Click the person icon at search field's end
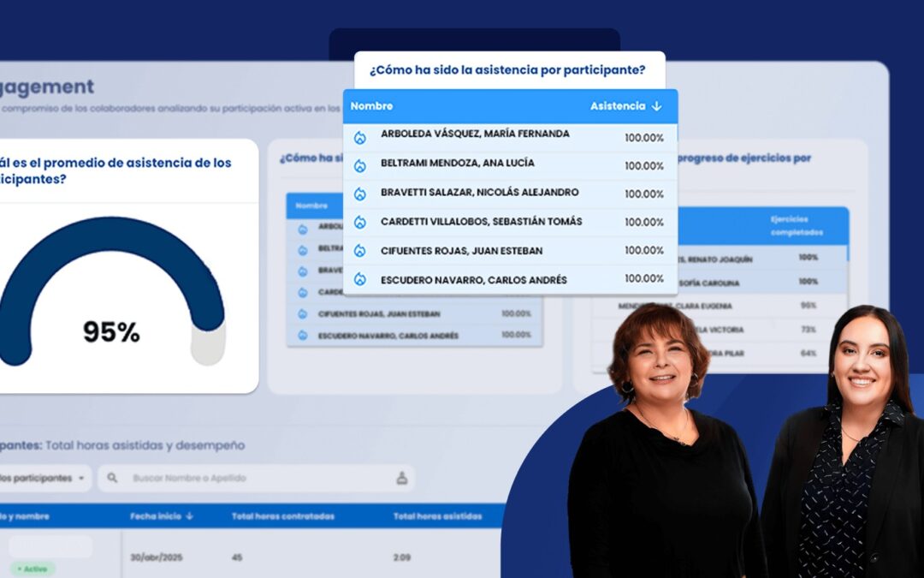924x578 pixels. [402, 478]
